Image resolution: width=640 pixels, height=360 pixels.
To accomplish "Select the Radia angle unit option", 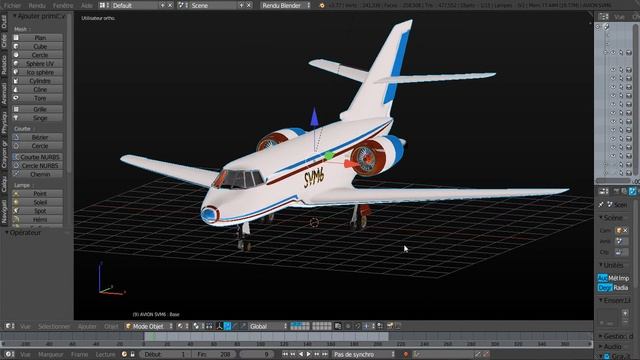I will 621,288.
